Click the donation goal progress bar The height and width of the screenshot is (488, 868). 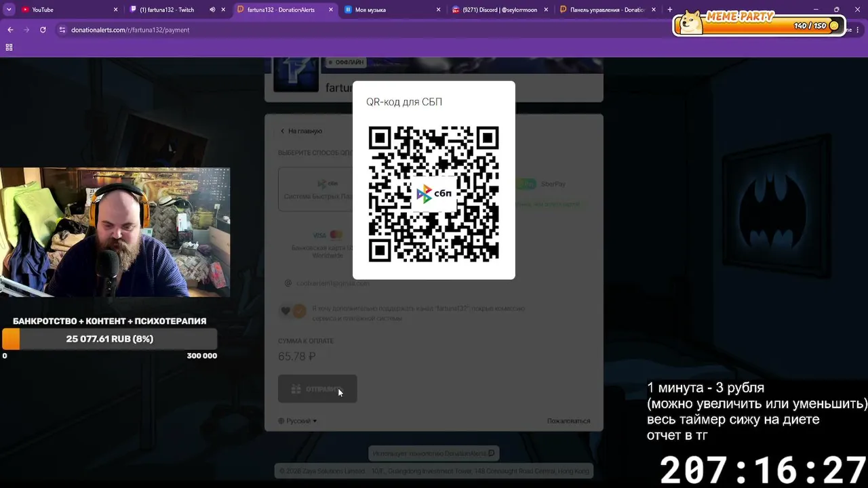[110, 339]
